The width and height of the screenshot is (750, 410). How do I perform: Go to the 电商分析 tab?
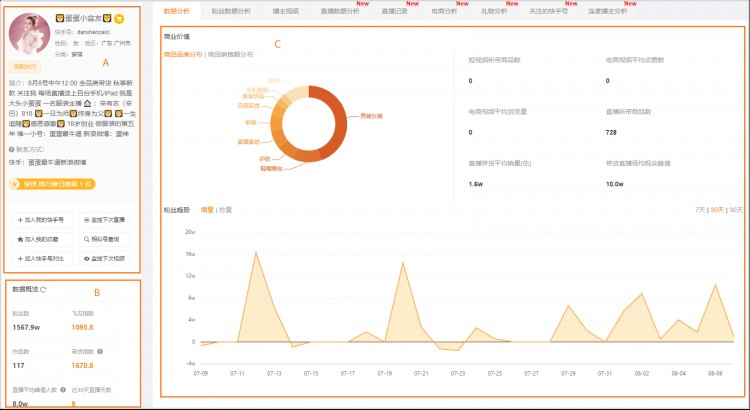pyautogui.click(x=444, y=10)
